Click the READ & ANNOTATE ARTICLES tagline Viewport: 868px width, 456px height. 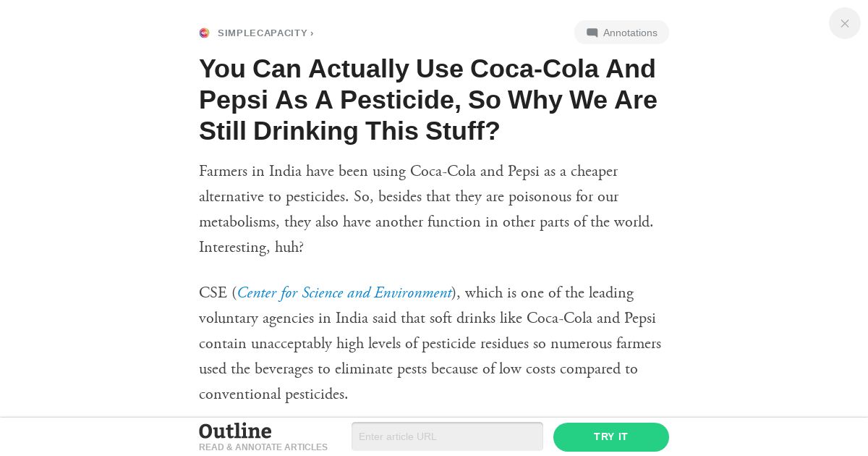(x=263, y=447)
